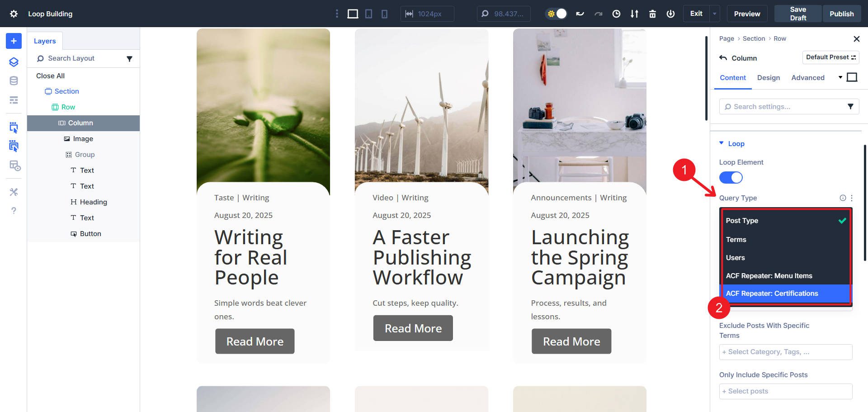Switch to the Content tab
868x412 pixels.
[733, 78]
